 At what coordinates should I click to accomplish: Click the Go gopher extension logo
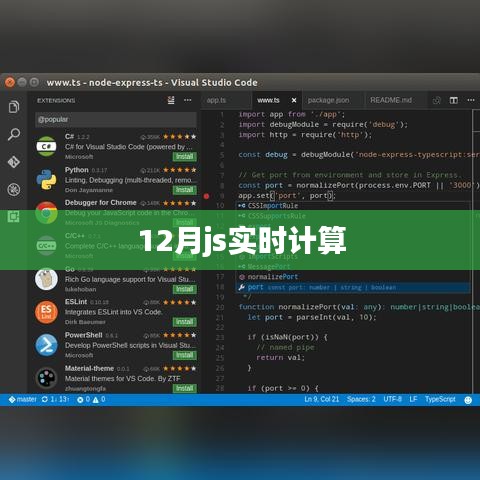click(x=46, y=279)
